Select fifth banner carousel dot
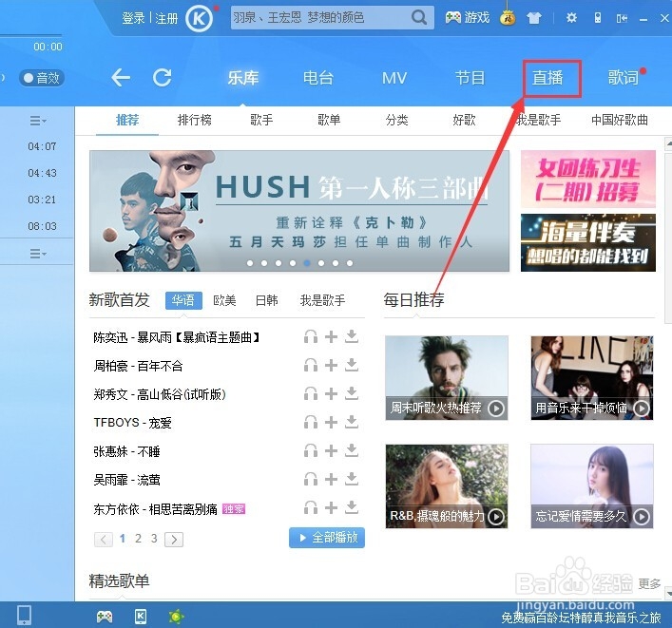The height and width of the screenshot is (628, 672). (307, 263)
